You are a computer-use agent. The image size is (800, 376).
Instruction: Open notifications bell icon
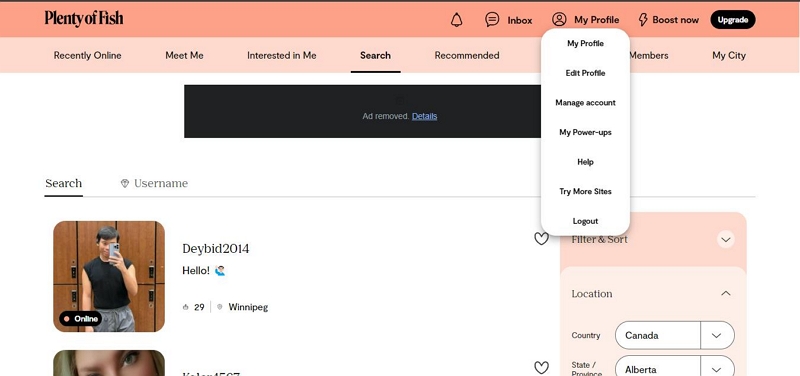[x=457, y=20]
